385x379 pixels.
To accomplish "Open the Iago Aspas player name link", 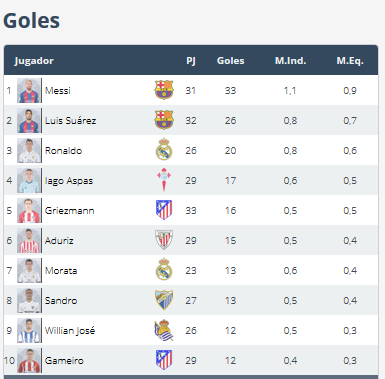I will [x=69, y=181].
